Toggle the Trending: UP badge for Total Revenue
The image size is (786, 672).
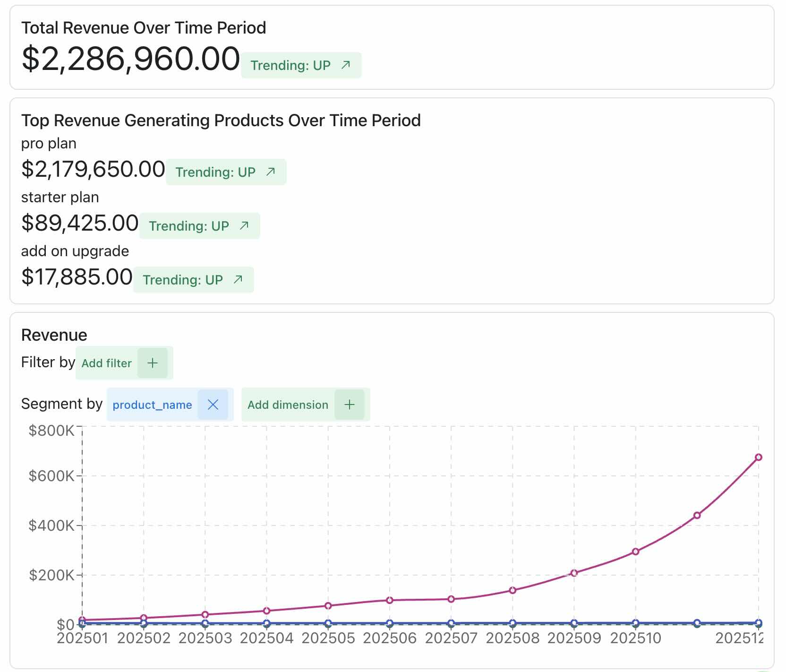(301, 65)
